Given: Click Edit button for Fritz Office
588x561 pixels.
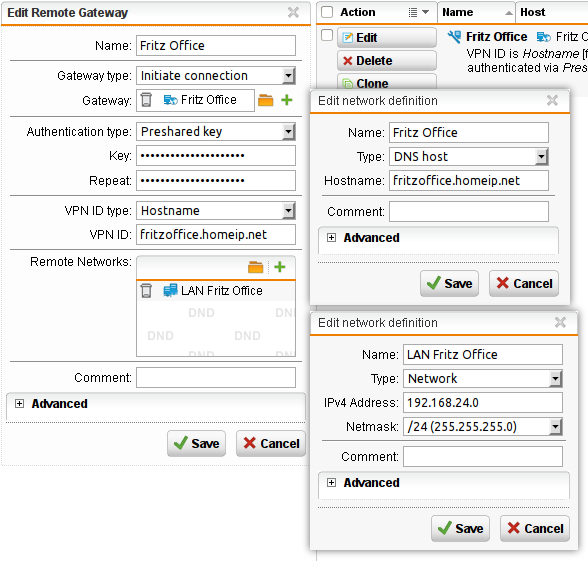Looking at the screenshot, I should coord(387,38).
